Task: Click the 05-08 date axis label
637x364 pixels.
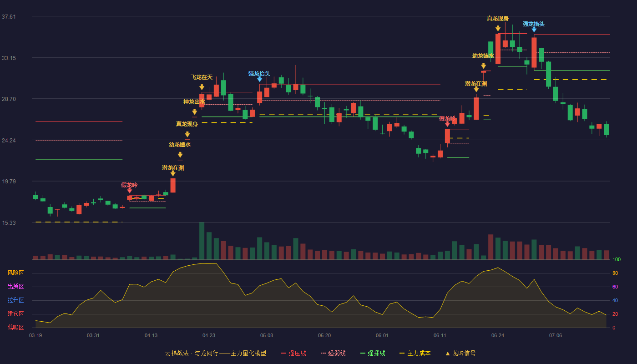Action: point(267,335)
